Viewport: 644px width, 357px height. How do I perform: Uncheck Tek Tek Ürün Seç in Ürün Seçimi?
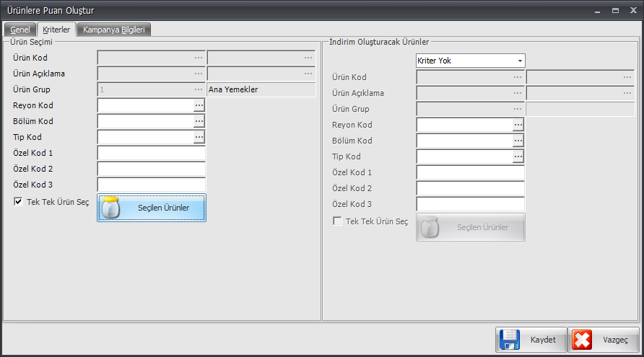pyautogui.click(x=18, y=201)
